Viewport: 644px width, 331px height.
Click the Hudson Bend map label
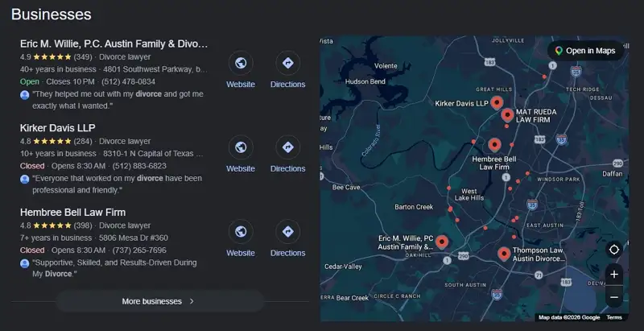pyautogui.click(x=365, y=81)
